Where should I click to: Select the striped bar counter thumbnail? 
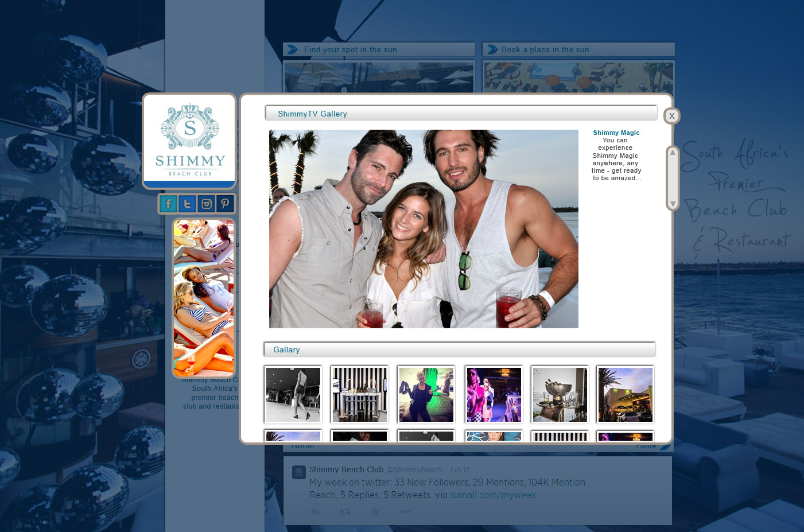(x=360, y=395)
